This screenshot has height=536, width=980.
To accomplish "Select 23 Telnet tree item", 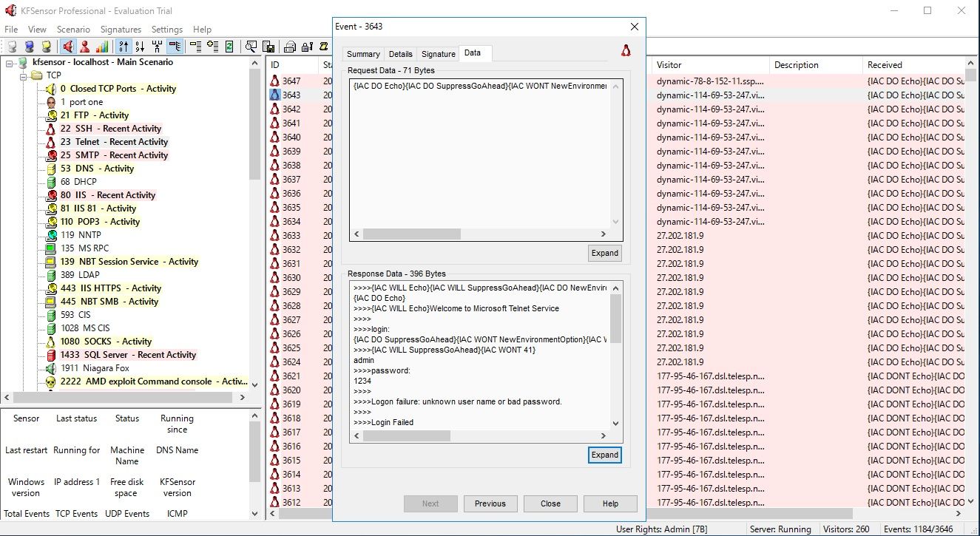I will coord(114,142).
